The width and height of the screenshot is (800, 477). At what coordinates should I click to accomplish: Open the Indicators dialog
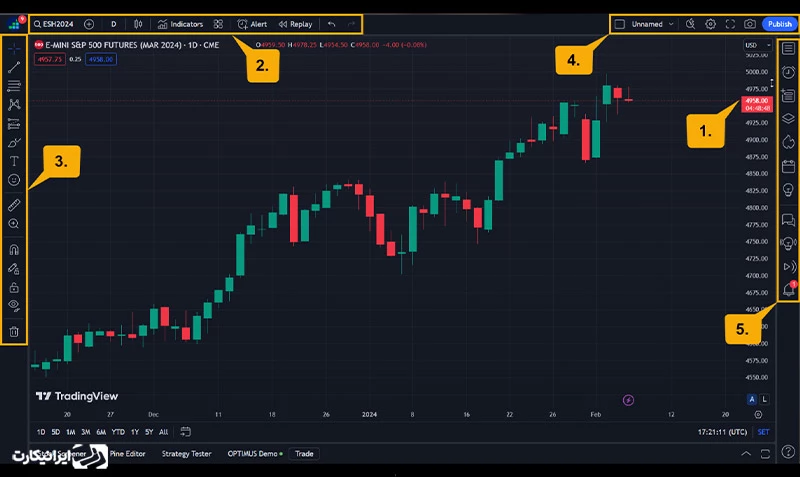pyautogui.click(x=180, y=24)
